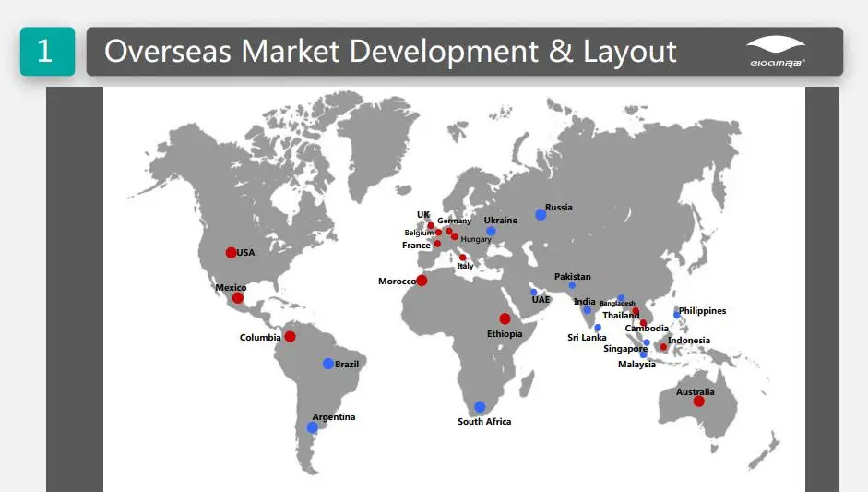Select the red Columbia marker dot
This screenshot has width=868, height=492.
pos(290,336)
